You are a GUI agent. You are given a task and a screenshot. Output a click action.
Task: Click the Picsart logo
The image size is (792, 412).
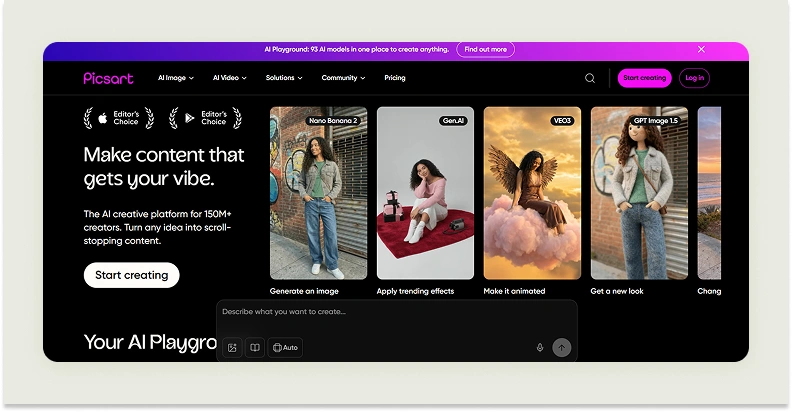109,78
